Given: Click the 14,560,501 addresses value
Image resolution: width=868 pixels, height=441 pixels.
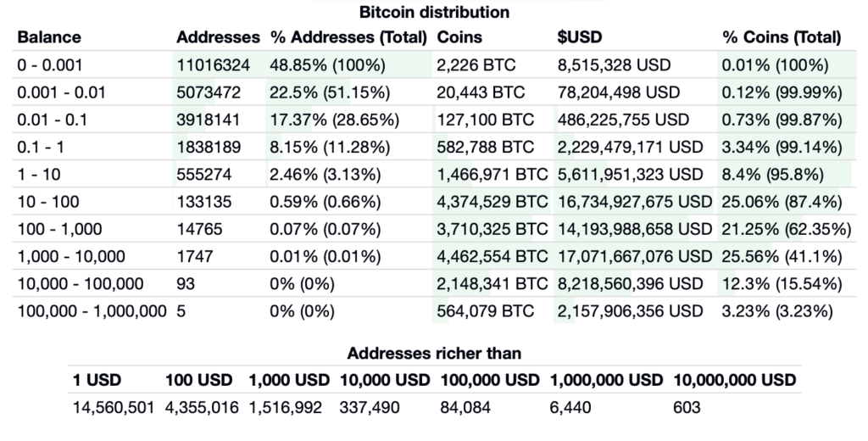Looking at the screenshot, I should (112, 408).
